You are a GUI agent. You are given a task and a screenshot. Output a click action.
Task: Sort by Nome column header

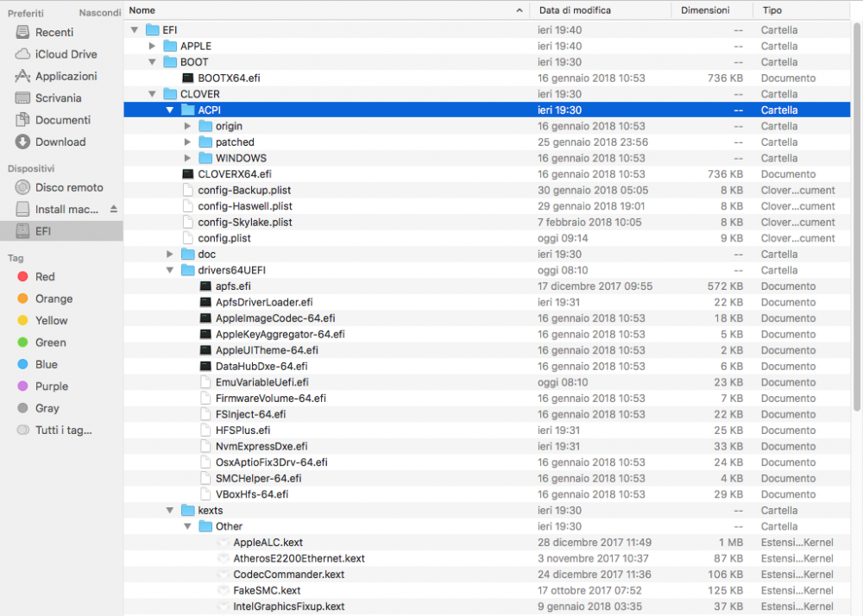pyautogui.click(x=327, y=10)
